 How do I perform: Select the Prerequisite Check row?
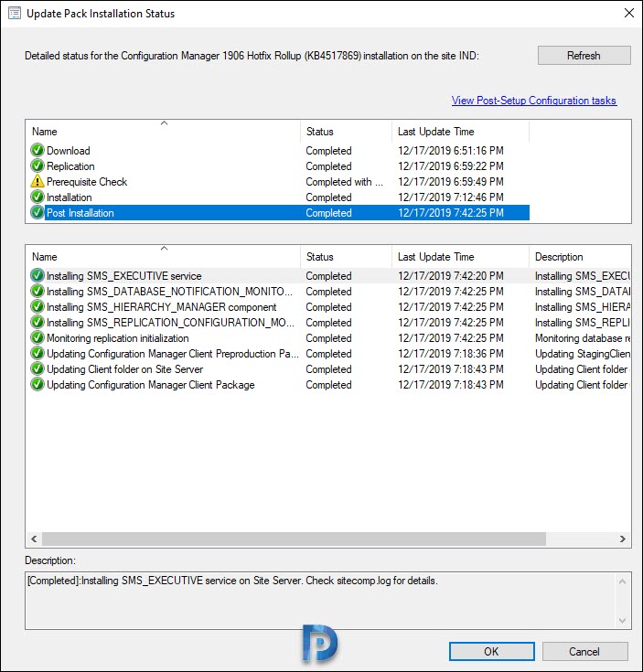pyautogui.click(x=280, y=181)
